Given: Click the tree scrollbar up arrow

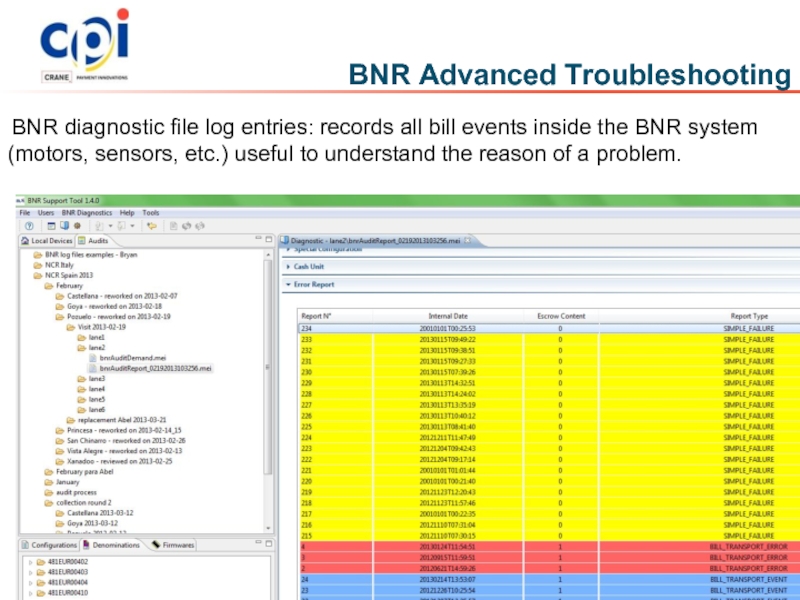Looking at the screenshot, I should pyautogui.click(x=268, y=255).
